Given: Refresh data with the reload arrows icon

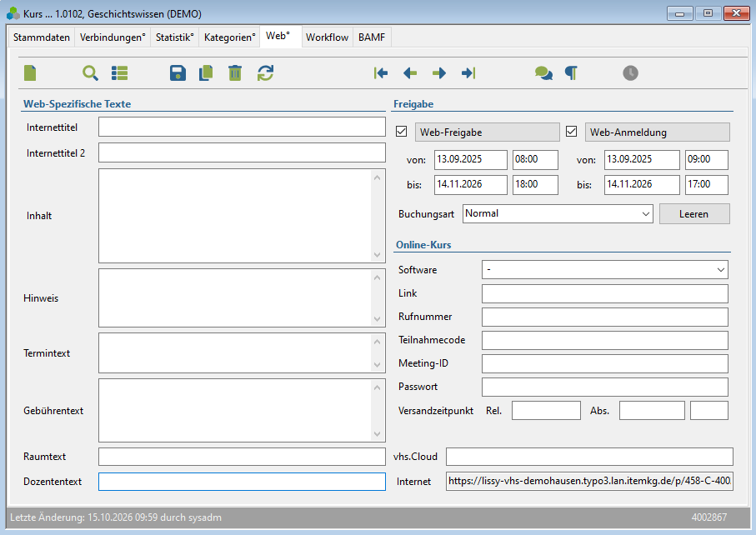Looking at the screenshot, I should click(x=265, y=73).
